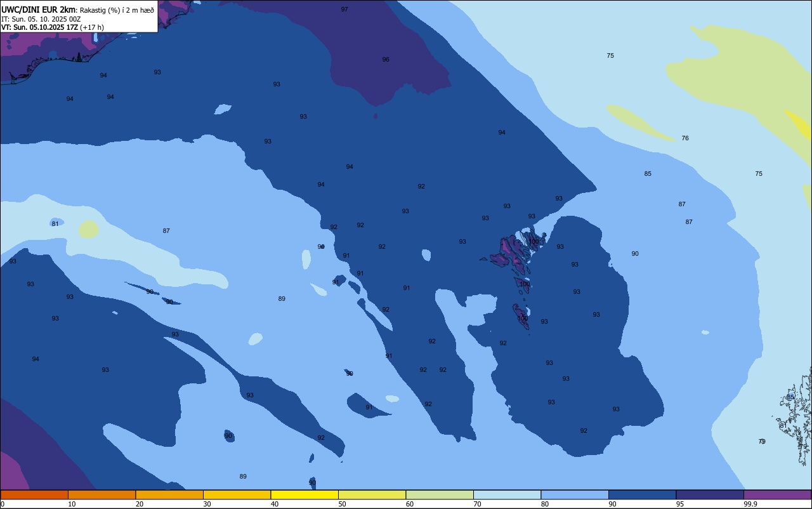
Task: Click the 70–80 pale blue legend swatch
Action: click(x=507, y=494)
